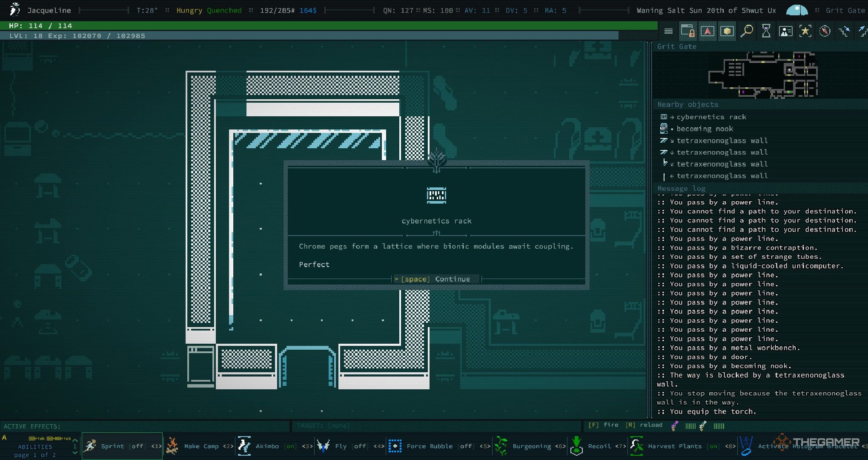Screen dimensions: 868x460
Task: Toggle Harvest Plants on indicator
Action: pos(713,446)
